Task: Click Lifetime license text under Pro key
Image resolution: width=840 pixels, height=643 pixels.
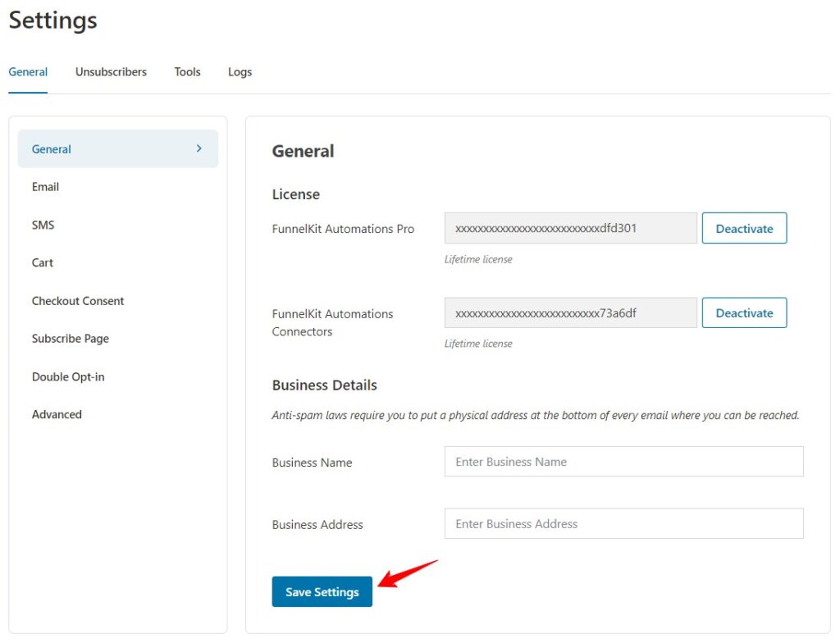Action: click(478, 259)
